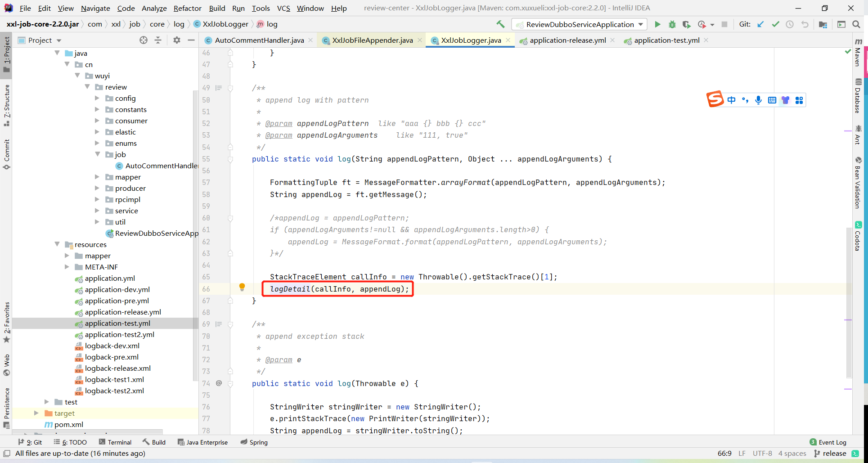Click the Search Everywhere magnifier icon
This screenshot has width=868, height=463.
857,24
